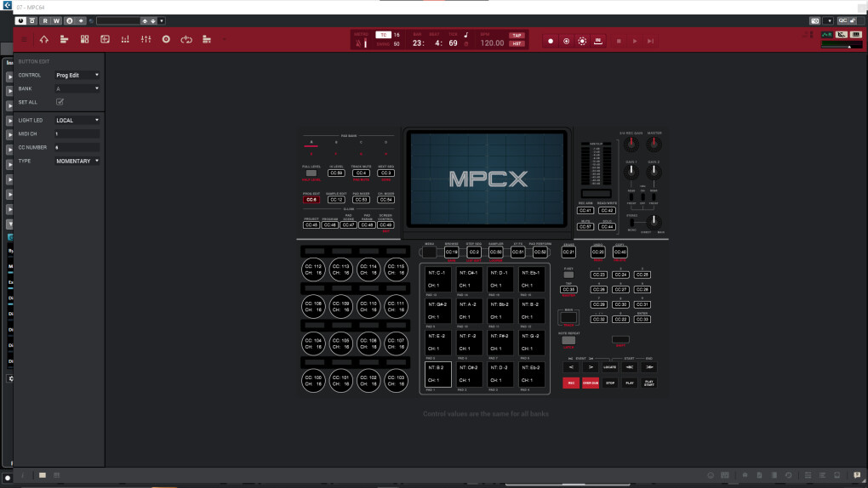Toggle the TC timing correct button

click(383, 35)
